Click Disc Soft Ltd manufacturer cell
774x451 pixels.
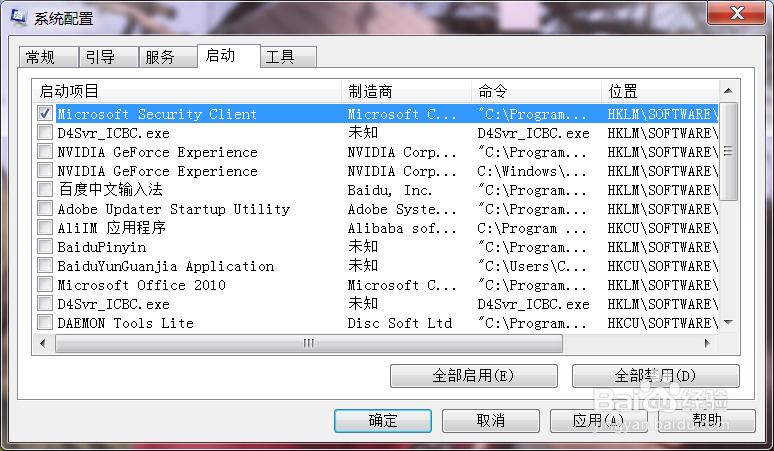400,323
